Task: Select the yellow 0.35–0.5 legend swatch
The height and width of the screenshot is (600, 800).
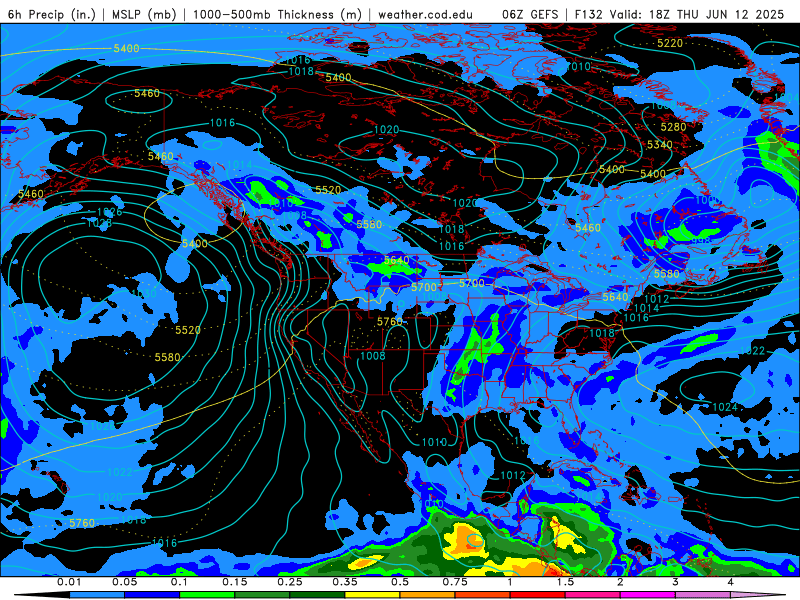Action: (x=372, y=595)
